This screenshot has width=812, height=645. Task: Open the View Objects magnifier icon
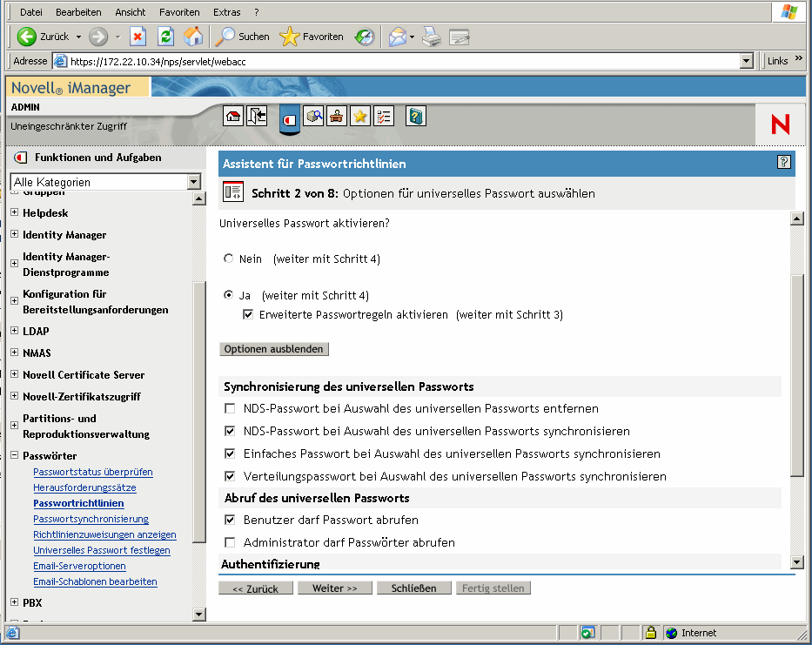pyautogui.click(x=313, y=116)
